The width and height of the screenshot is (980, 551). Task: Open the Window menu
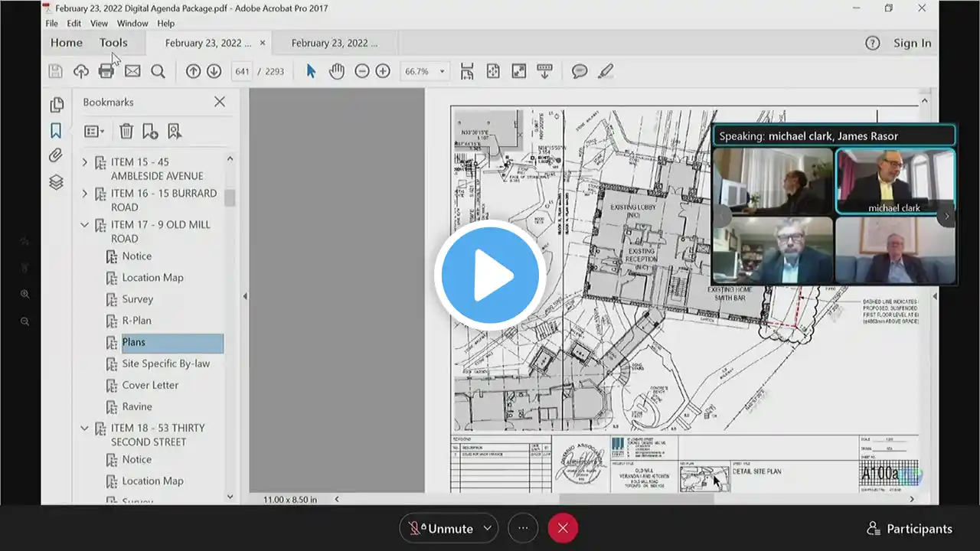coord(132,24)
